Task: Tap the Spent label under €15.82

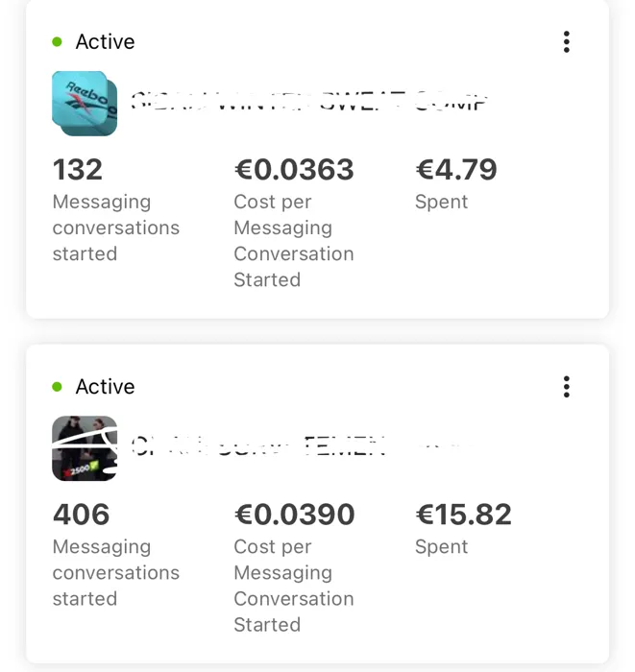Action: coord(441,547)
